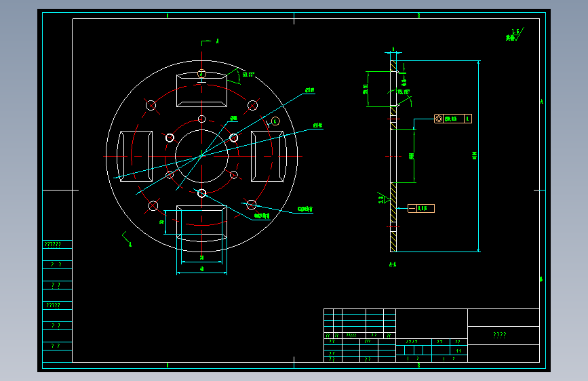The image size is (588, 381).
Task: Select the Ø44 bore dimension in section view
Action: (412, 156)
